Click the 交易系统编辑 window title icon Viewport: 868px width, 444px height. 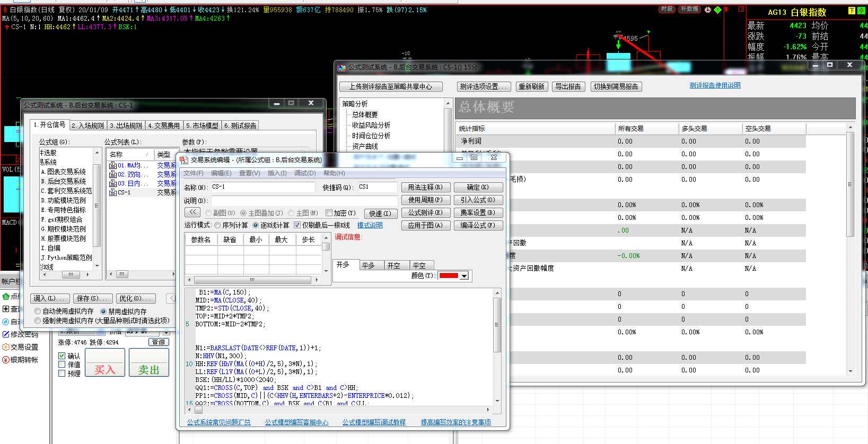click(184, 159)
